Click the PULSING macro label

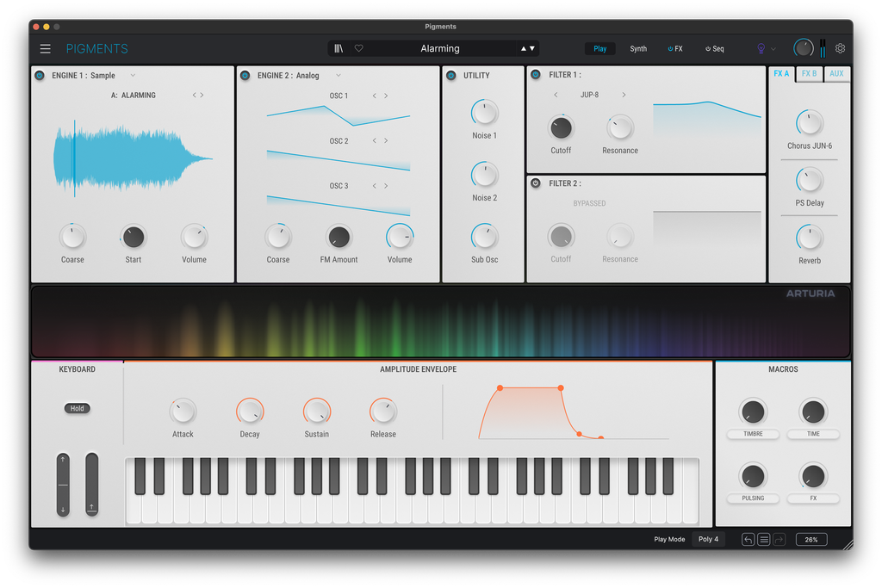[x=753, y=498]
